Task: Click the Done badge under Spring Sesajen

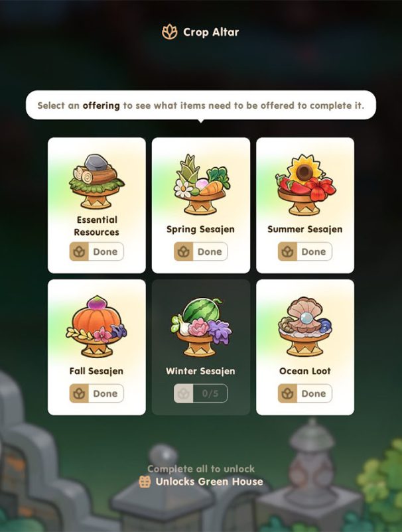Action: click(201, 251)
